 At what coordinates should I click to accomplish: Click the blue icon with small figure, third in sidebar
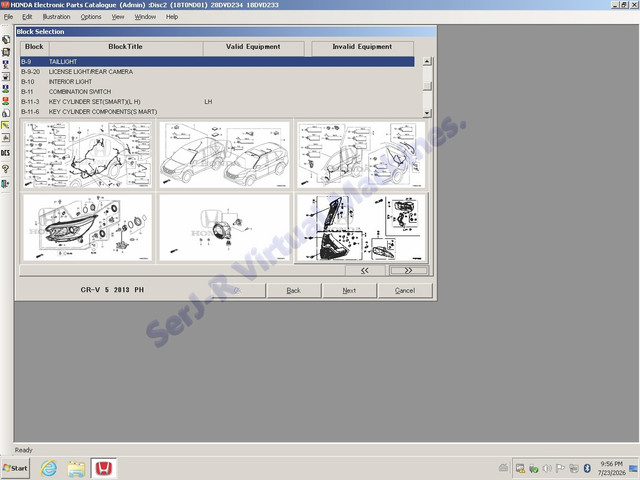click(x=6, y=64)
